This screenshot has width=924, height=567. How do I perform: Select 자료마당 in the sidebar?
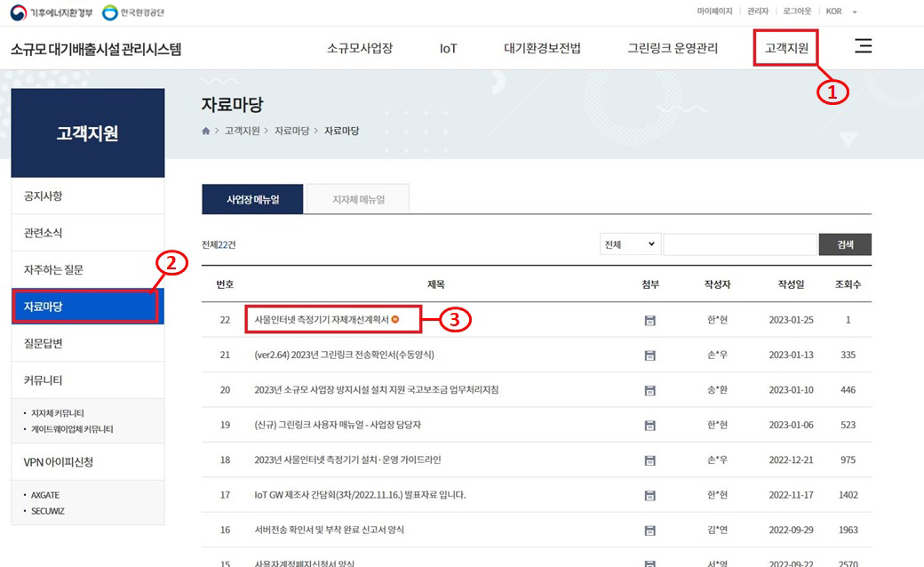[x=86, y=307]
